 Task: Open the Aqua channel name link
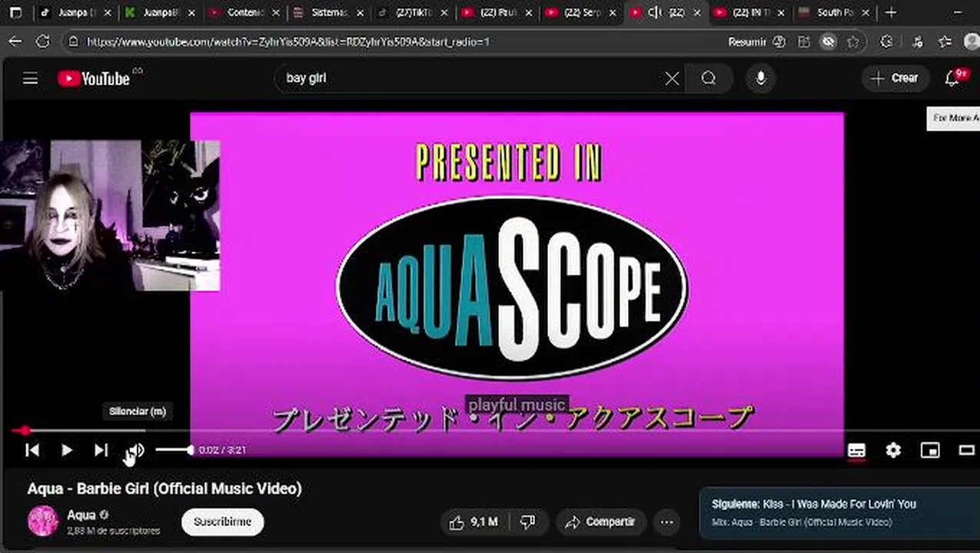pyautogui.click(x=81, y=515)
